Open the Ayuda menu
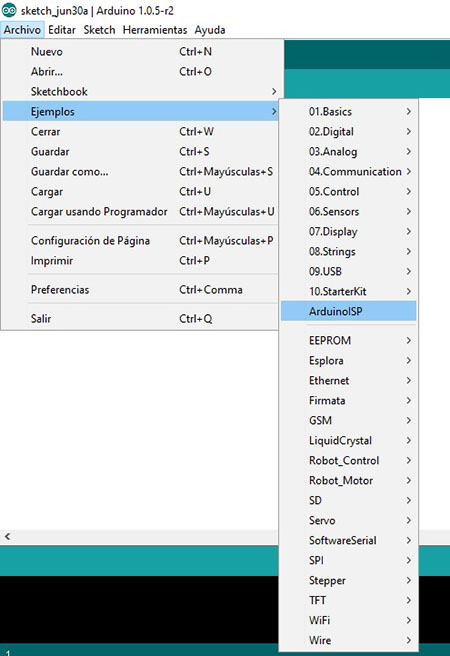This screenshot has width=450, height=656. [x=210, y=30]
